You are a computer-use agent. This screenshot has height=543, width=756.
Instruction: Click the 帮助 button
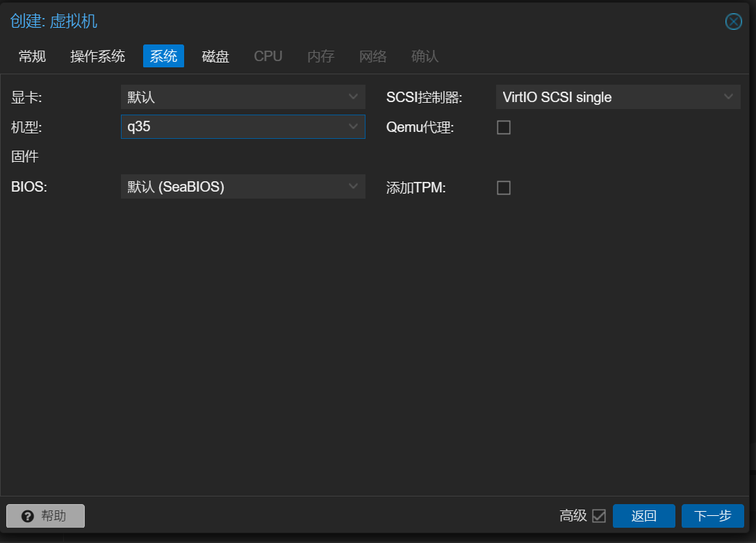pos(46,516)
